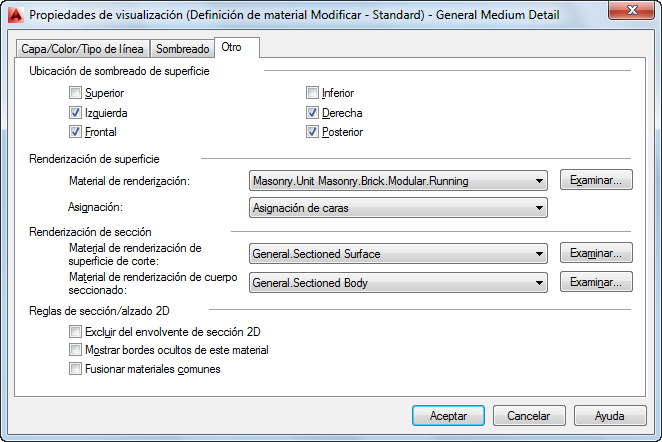The image size is (662, 442).
Task: Enable the Superior shading checkbox
Action: tap(76, 94)
